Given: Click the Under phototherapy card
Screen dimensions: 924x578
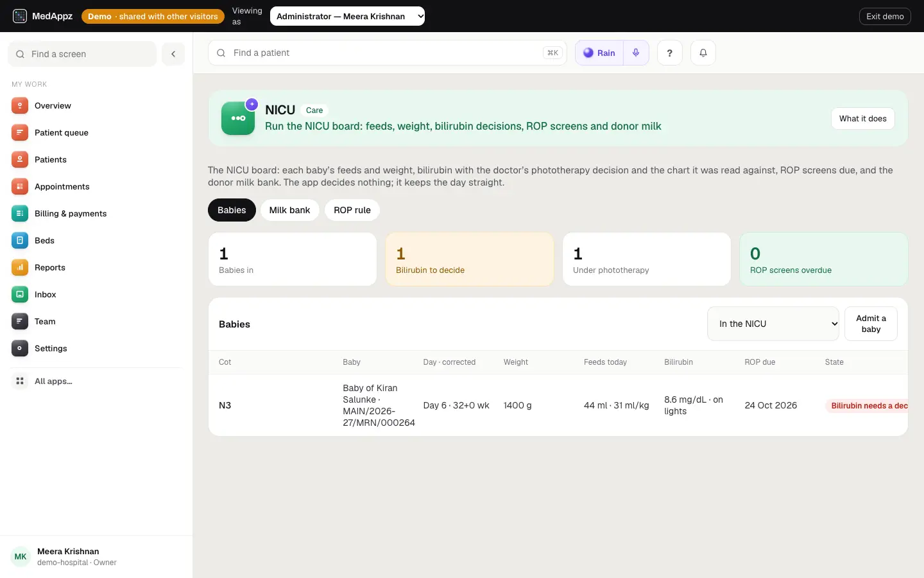Looking at the screenshot, I should [647, 259].
